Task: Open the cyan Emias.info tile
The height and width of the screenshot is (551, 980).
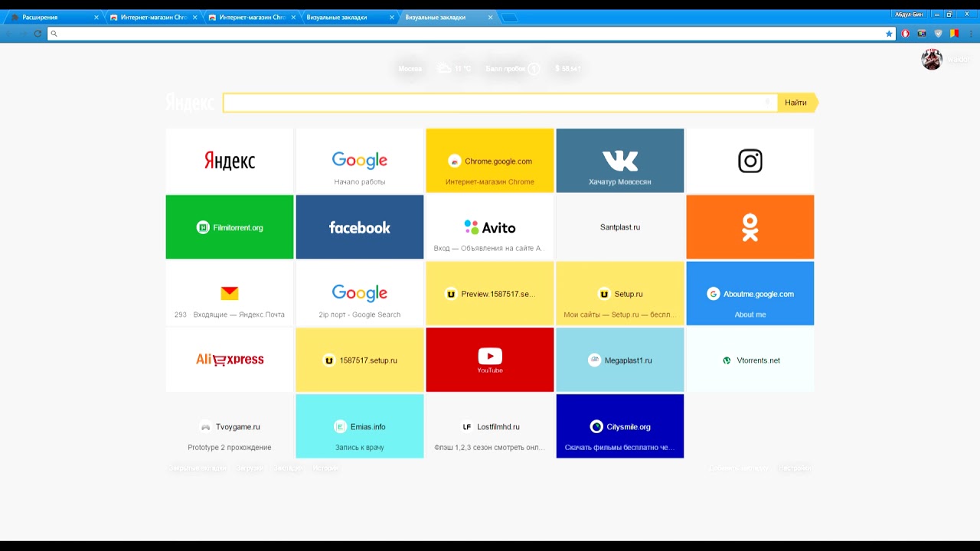Action: point(360,426)
